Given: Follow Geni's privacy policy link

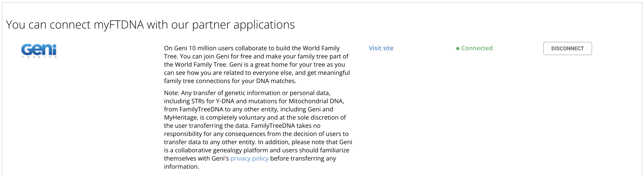Looking at the screenshot, I should click(249, 158).
